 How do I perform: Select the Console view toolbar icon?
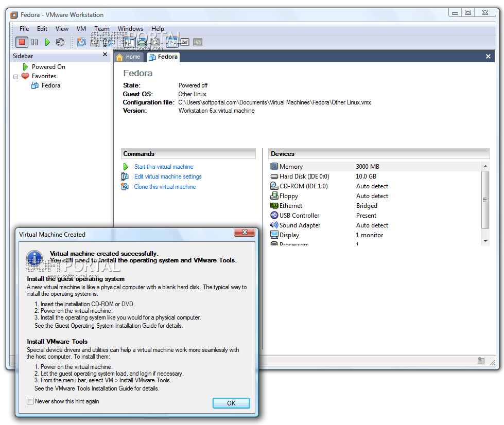pyautogui.click(x=185, y=42)
